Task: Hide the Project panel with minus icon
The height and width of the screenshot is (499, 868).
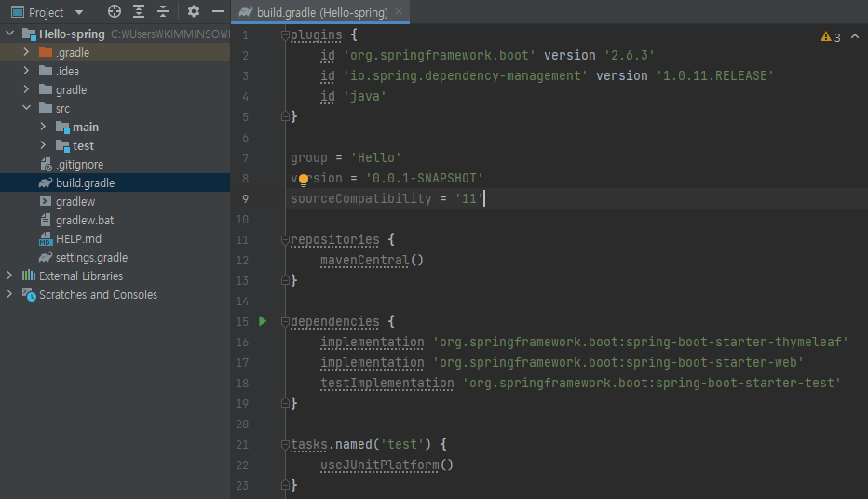Action: (218, 11)
